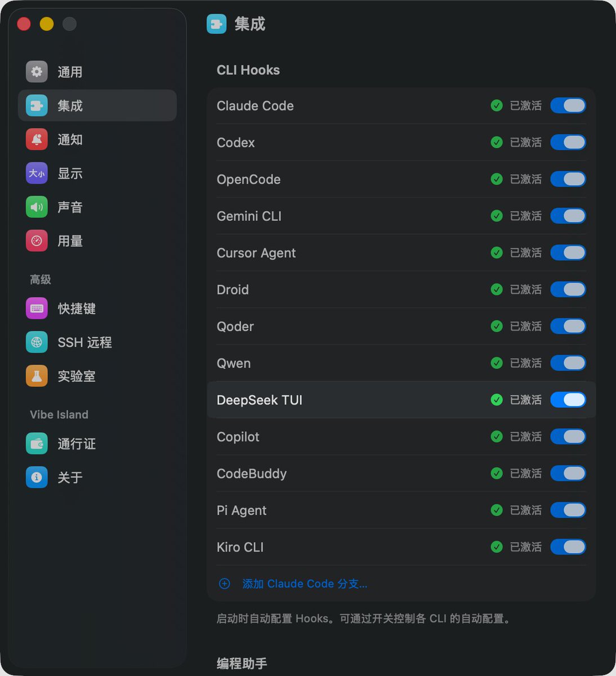Screen dimensions: 616x676
Task: Disable the Droid hook switch
Action: tap(568, 289)
